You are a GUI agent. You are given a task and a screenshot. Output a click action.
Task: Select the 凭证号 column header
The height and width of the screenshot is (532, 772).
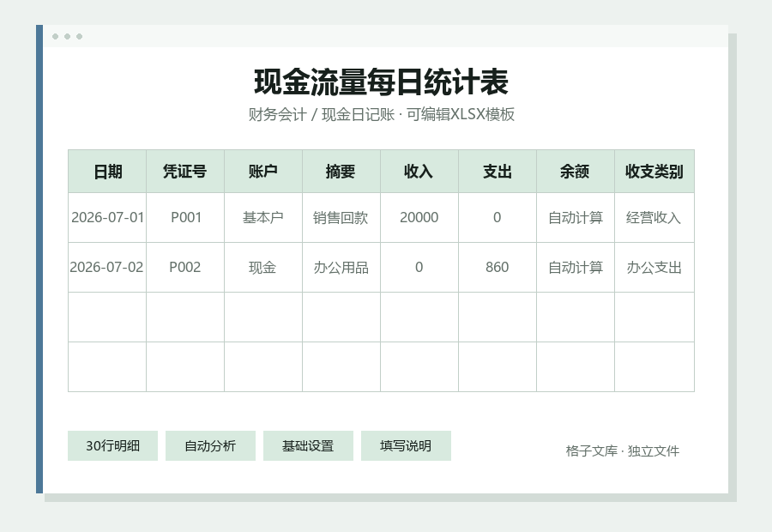(185, 172)
